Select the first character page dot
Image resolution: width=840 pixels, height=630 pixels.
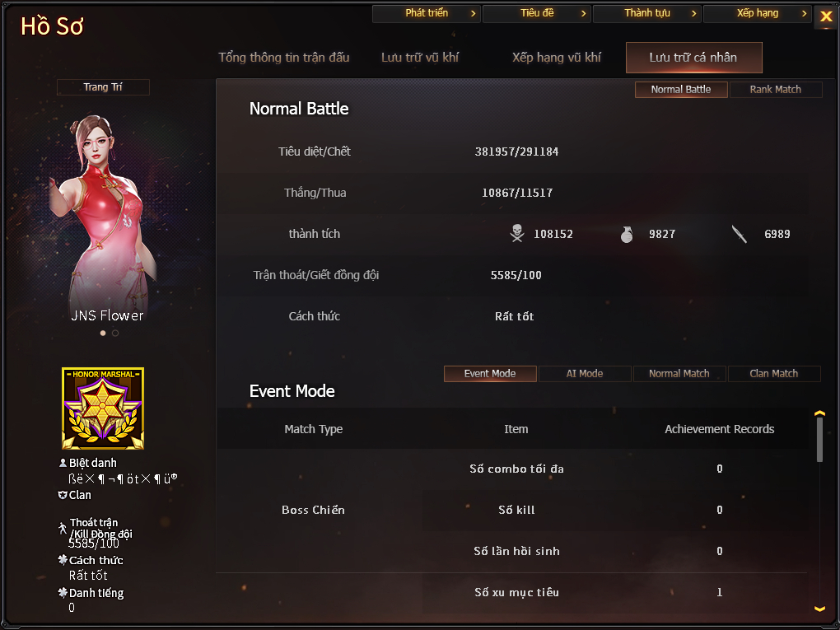(103, 334)
